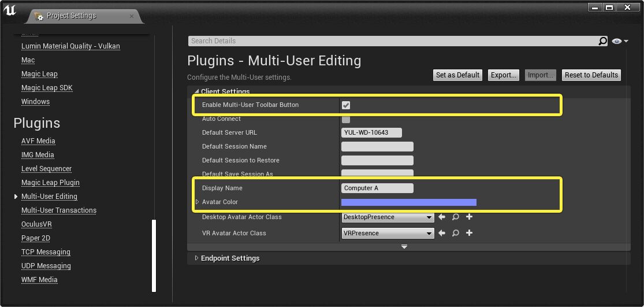Click the search magnifier icon in Search Details

602,41
